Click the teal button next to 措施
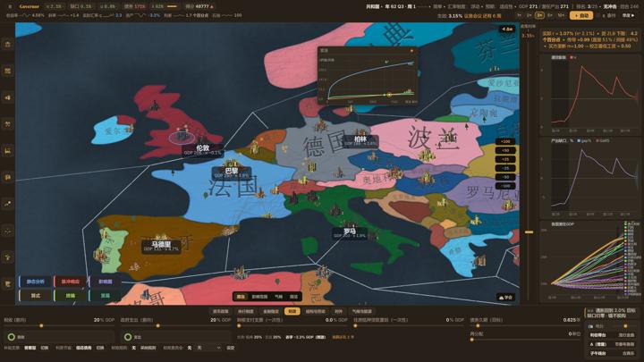Image resolution: width=644 pixels, height=362 pixels. point(106,296)
